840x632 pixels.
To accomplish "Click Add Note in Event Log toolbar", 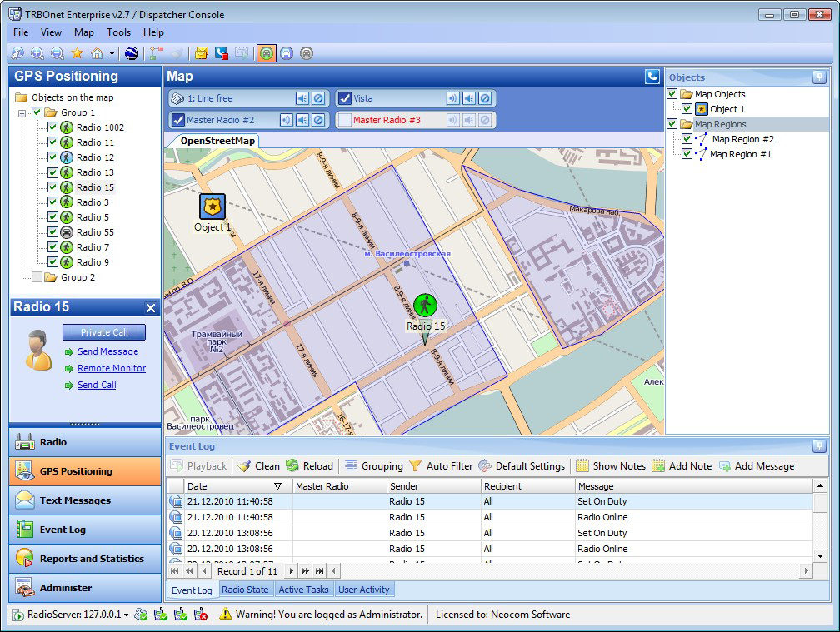I will [x=682, y=466].
